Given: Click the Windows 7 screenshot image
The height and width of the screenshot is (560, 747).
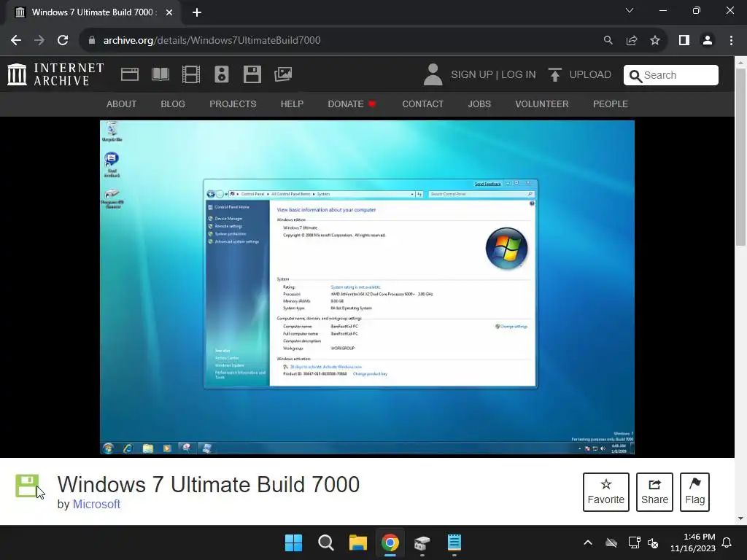Looking at the screenshot, I should tap(367, 287).
